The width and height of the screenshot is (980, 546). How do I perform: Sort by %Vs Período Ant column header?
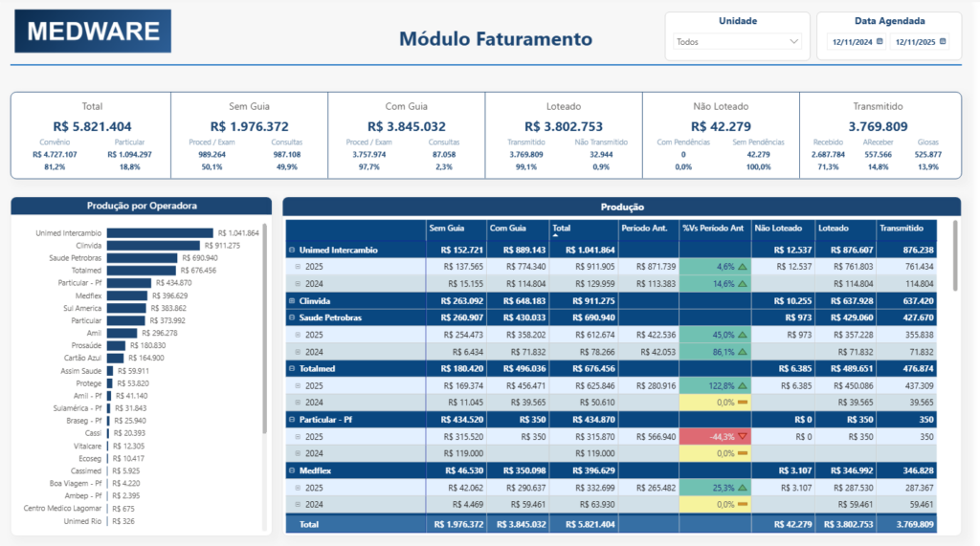click(713, 228)
